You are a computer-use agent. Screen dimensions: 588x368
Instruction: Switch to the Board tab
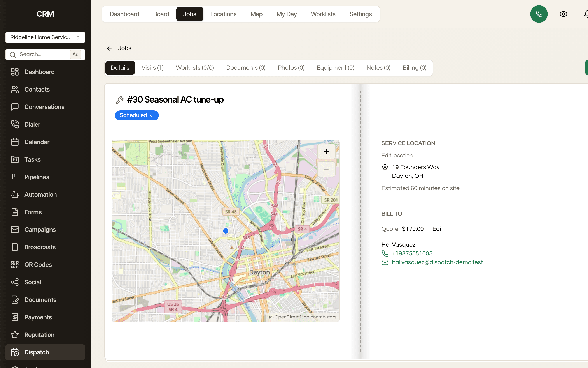click(x=161, y=14)
